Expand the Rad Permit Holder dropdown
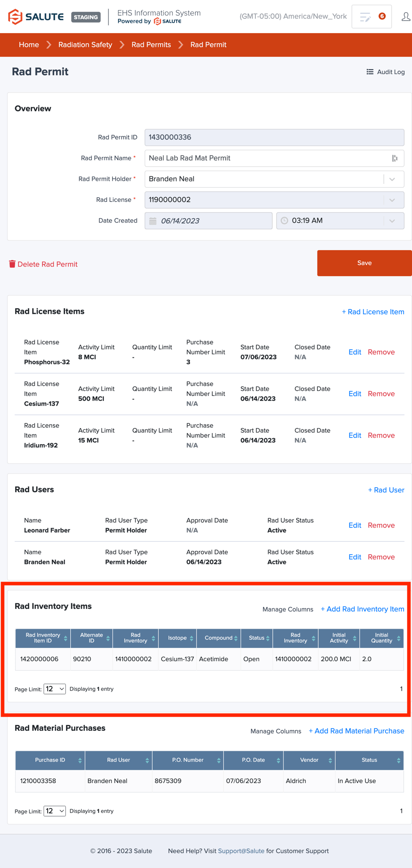Image resolution: width=412 pixels, height=868 pixels. pyautogui.click(x=392, y=179)
